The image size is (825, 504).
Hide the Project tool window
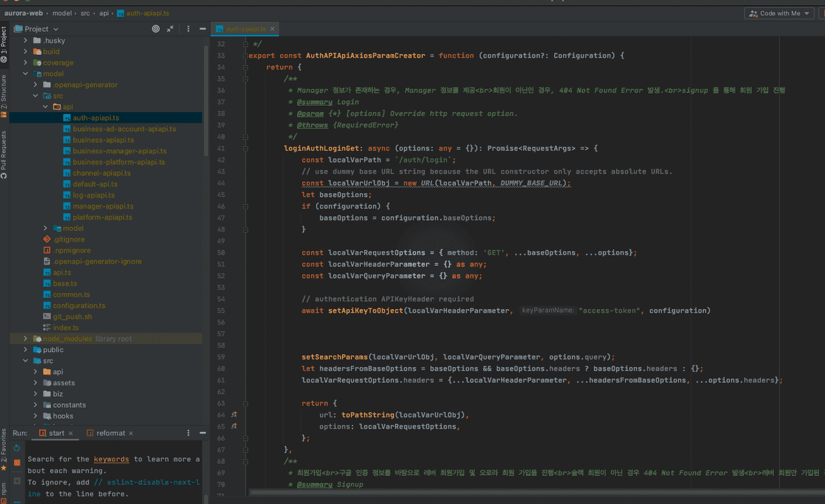[202, 29]
